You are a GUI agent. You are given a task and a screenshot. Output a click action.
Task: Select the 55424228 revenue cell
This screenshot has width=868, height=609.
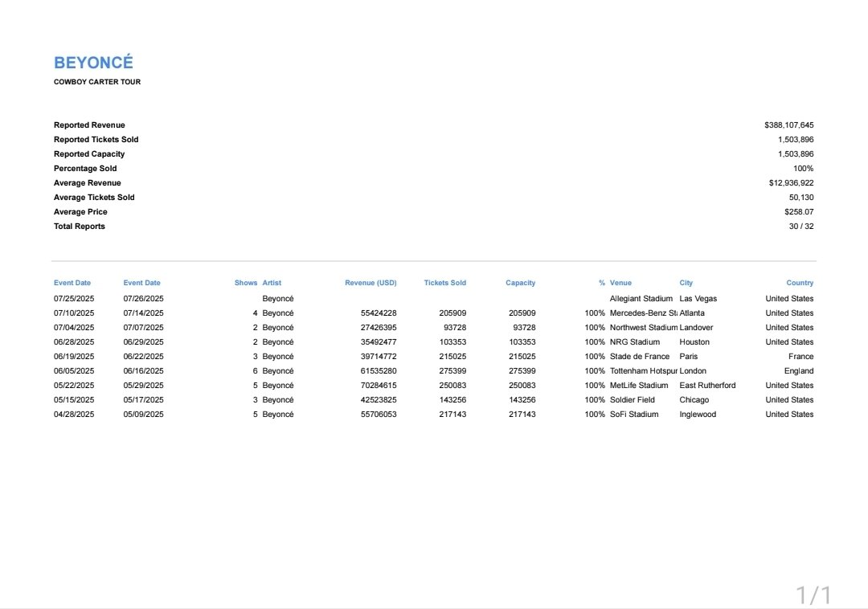pos(379,313)
